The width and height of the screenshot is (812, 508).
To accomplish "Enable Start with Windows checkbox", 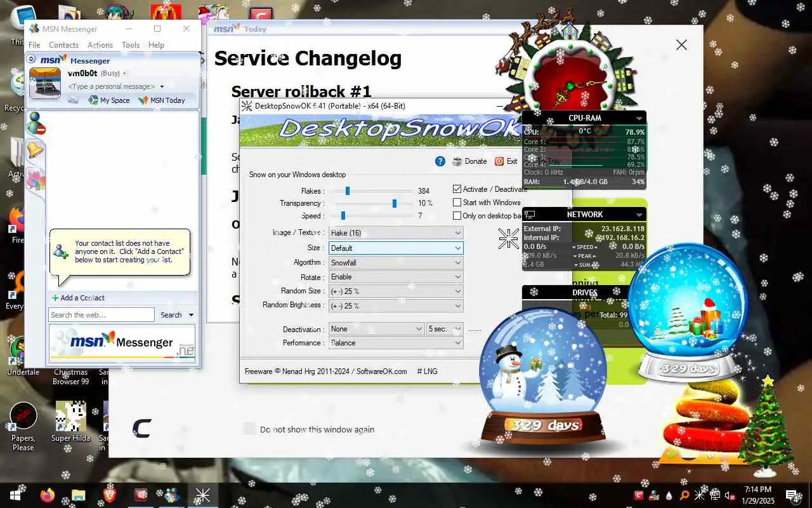I will coord(457,203).
